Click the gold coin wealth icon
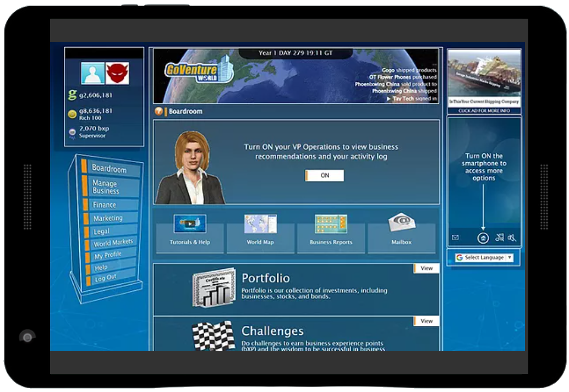Screen dimensions: 569x392 (x=72, y=114)
